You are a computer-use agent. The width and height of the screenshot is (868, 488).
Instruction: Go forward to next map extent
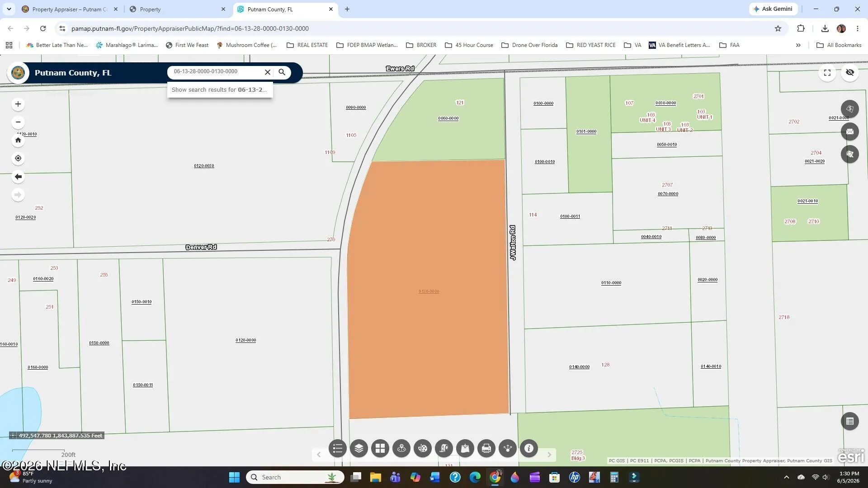coord(18,195)
